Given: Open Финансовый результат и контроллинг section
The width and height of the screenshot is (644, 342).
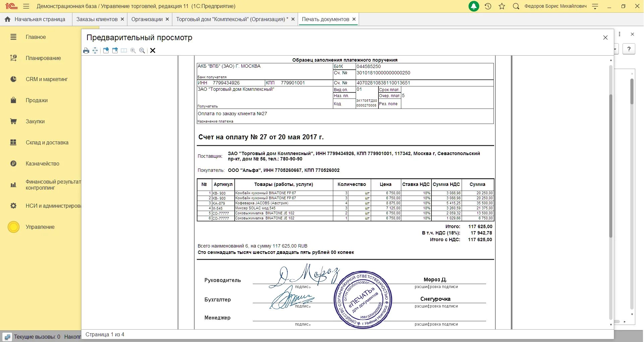Looking at the screenshot, I should click(53, 185).
